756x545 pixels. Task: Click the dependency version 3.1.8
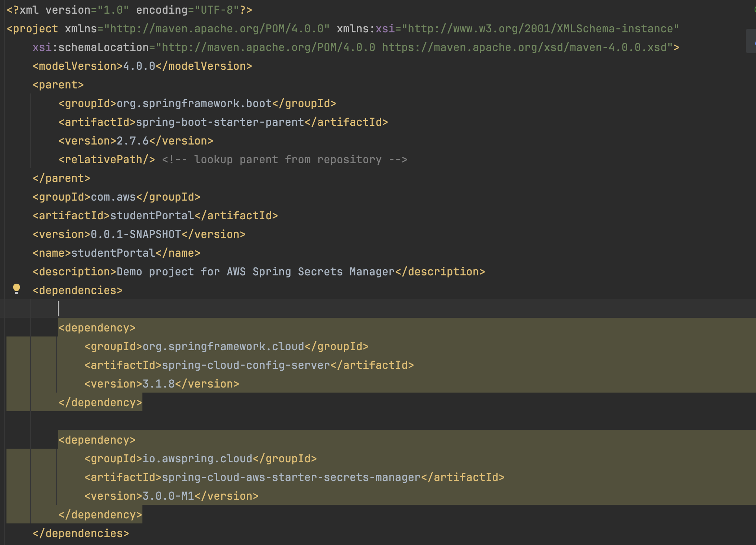(x=159, y=384)
